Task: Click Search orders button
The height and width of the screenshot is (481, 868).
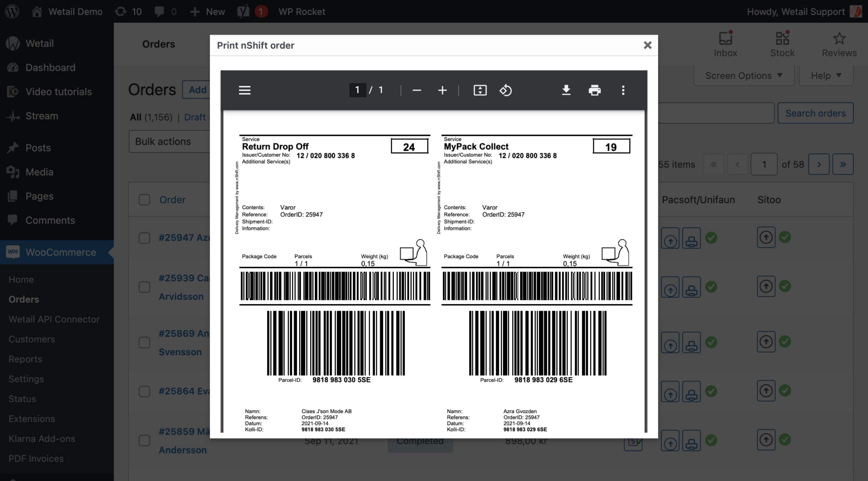Action: tap(815, 113)
